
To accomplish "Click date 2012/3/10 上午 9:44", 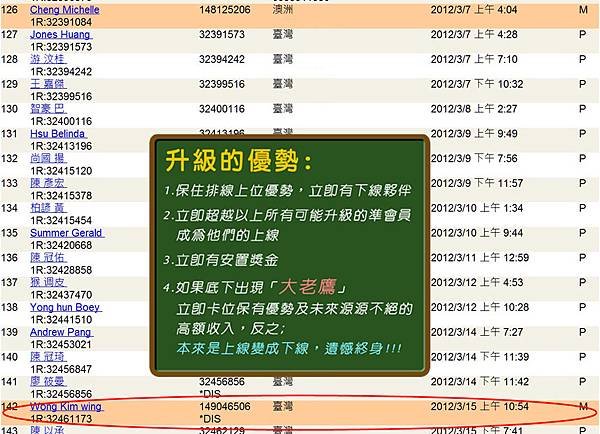I will coord(477,233).
